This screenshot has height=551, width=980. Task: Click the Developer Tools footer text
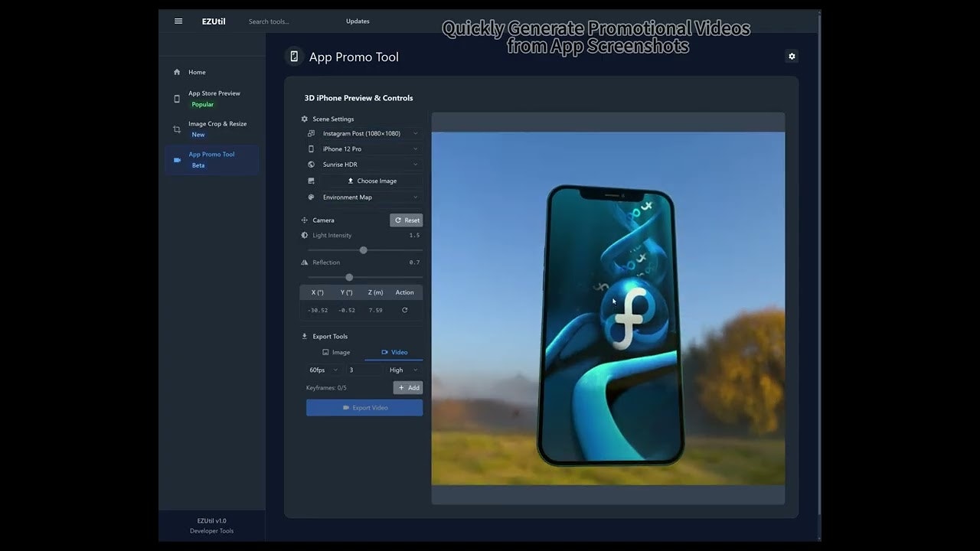[x=211, y=531]
